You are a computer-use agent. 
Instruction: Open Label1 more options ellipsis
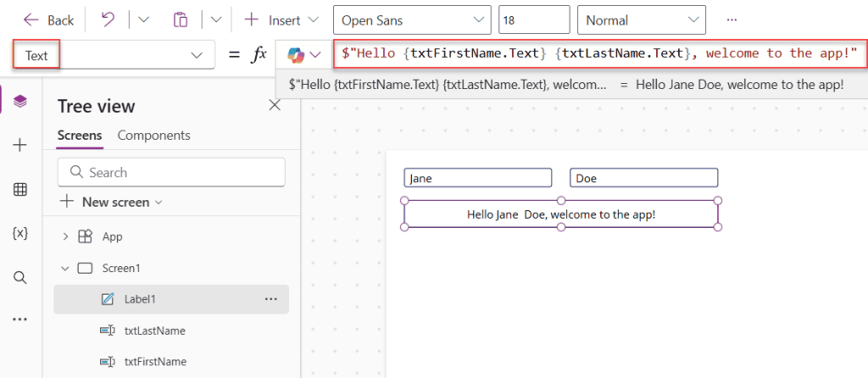270,299
